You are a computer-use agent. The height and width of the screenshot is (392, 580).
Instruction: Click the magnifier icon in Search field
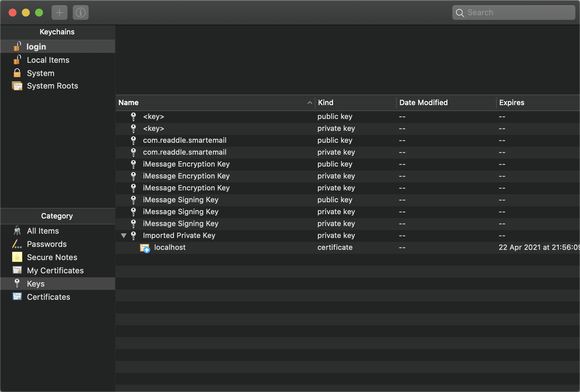pyautogui.click(x=460, y=13)
